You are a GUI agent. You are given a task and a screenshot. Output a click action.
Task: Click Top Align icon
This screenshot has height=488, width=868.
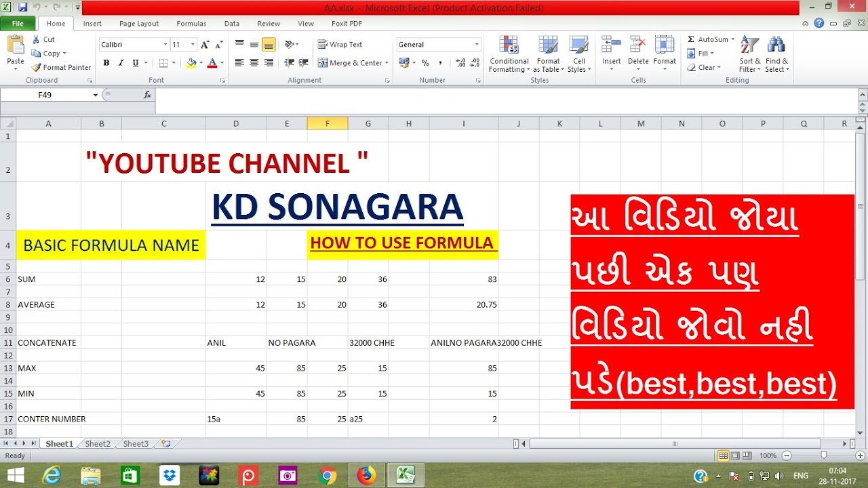pos(239,45)
